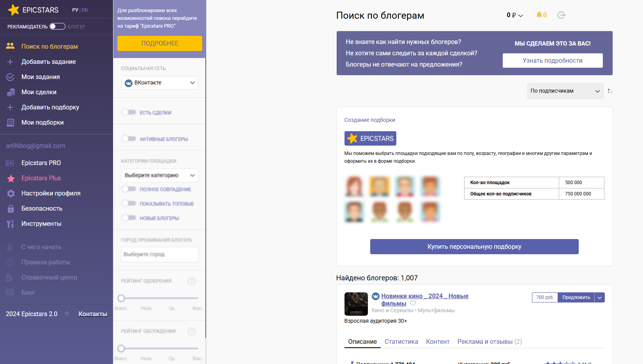Enable the Новые блогеры toggle
The height and width of the screenshot is (364, 643).
(x=129, y=218)
